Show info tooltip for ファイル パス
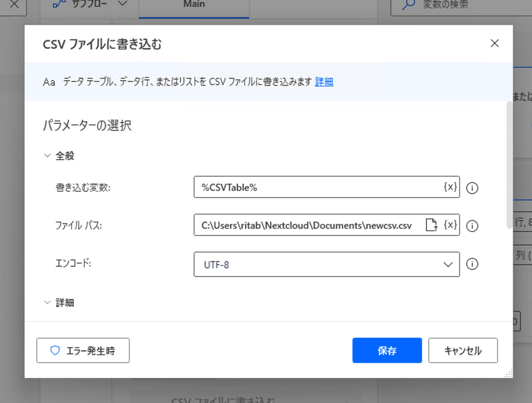Screen dimensions: 532x403 (472, 226)
